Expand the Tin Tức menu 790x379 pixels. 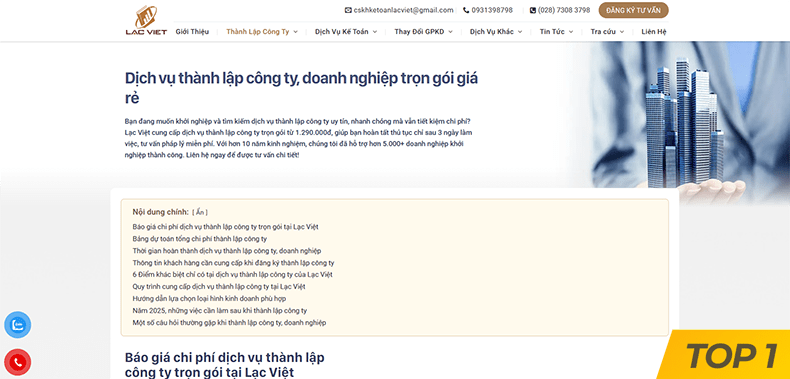click(556, 31)
